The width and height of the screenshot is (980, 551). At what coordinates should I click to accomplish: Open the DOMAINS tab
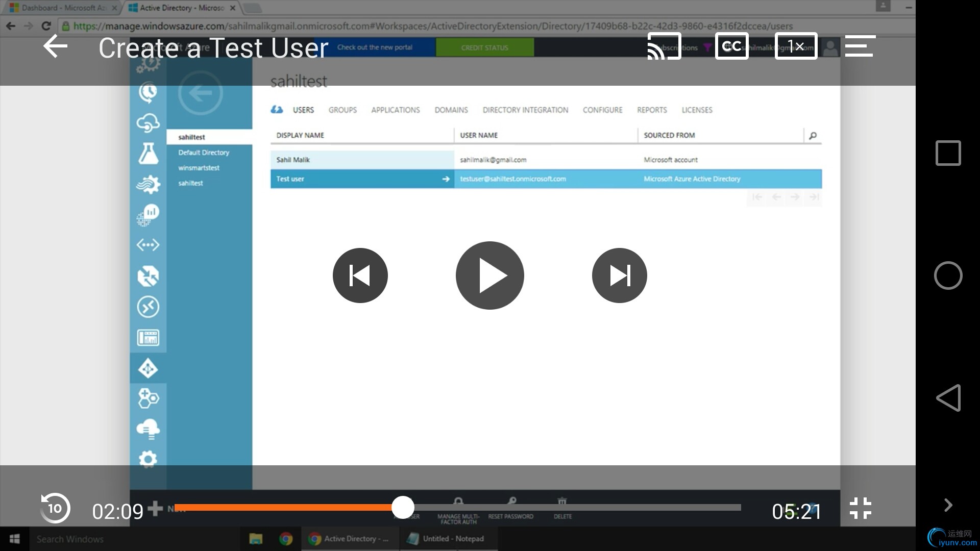pos(451,110)
